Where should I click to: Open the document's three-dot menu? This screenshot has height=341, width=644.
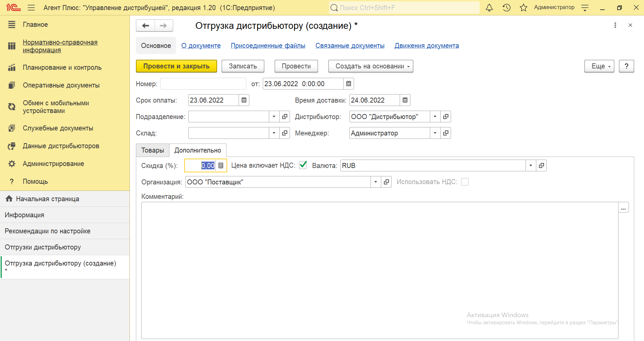[x=615, y=25]
